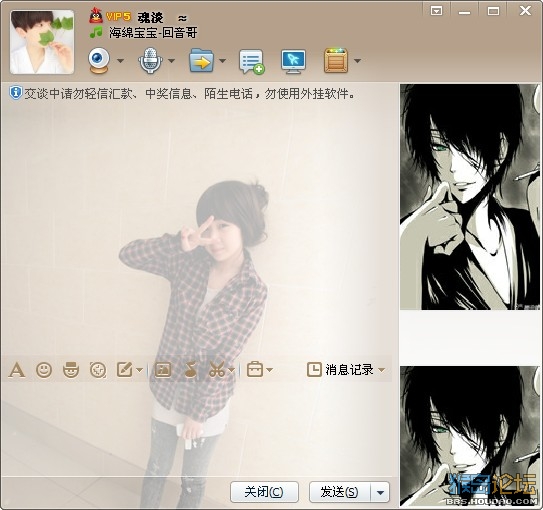Click in the message input area
The height and width of the screenshot is (510, 543).
(x=197, y=429)
